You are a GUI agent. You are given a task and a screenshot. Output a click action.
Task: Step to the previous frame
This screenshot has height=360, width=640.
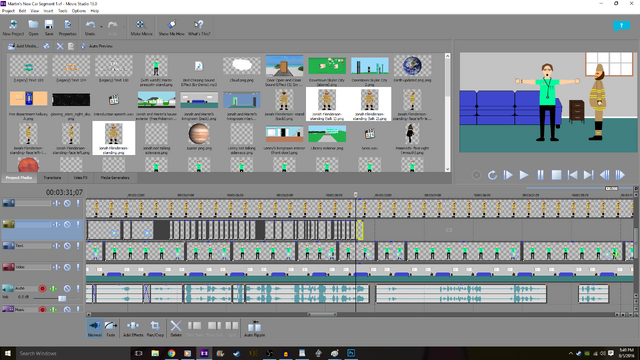point(604,175)
